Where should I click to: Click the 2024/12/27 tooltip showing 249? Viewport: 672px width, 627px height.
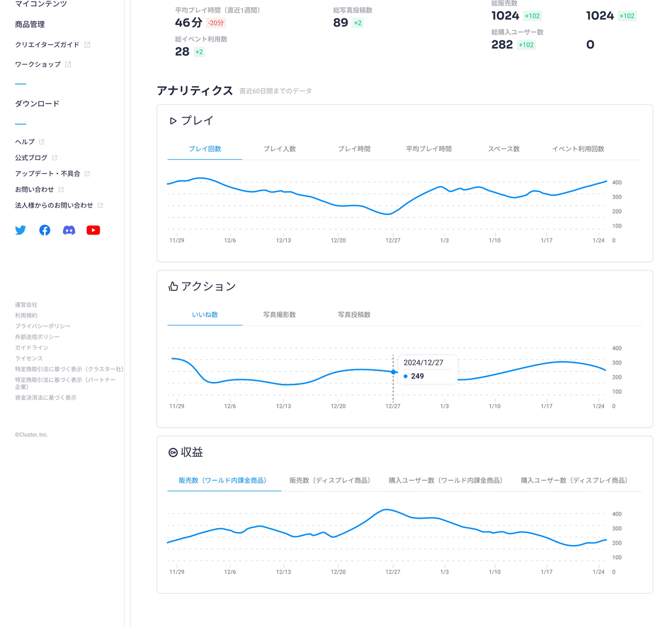tap(428, 370)
